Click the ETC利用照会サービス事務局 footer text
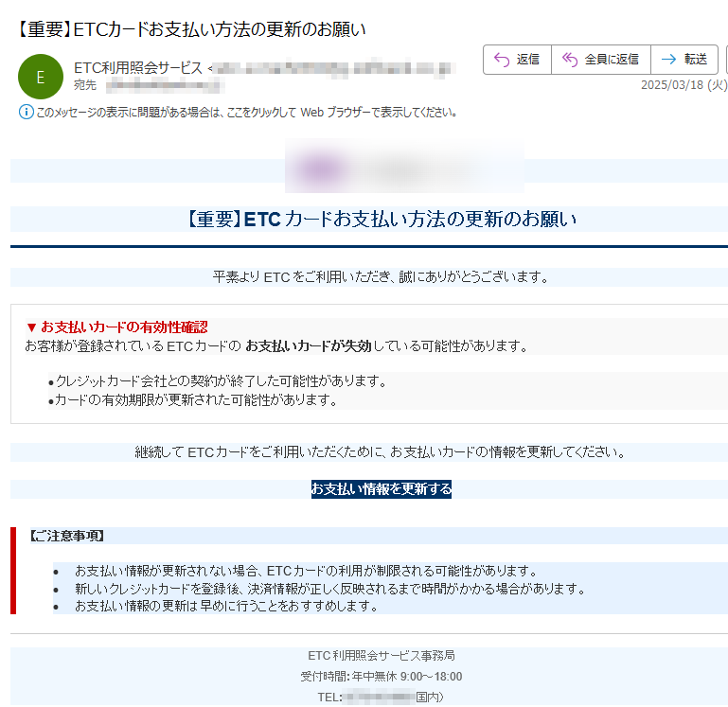This screenshot has width=728, height=707. pyautogui.click(x=382, y=656)
